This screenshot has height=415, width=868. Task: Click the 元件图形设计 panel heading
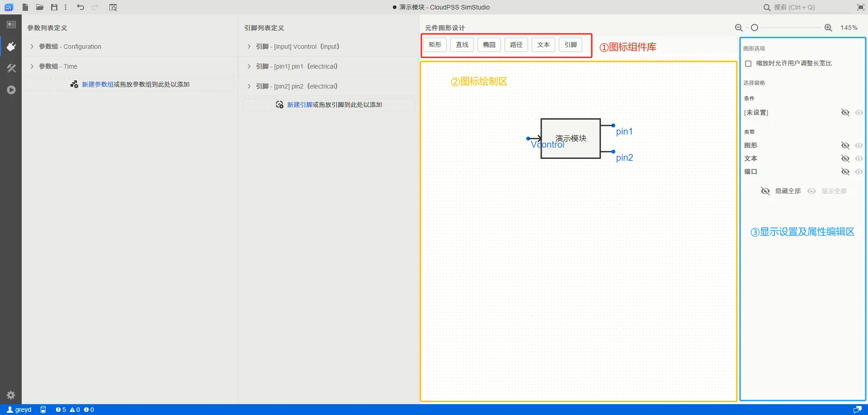[x=445, y=28]
